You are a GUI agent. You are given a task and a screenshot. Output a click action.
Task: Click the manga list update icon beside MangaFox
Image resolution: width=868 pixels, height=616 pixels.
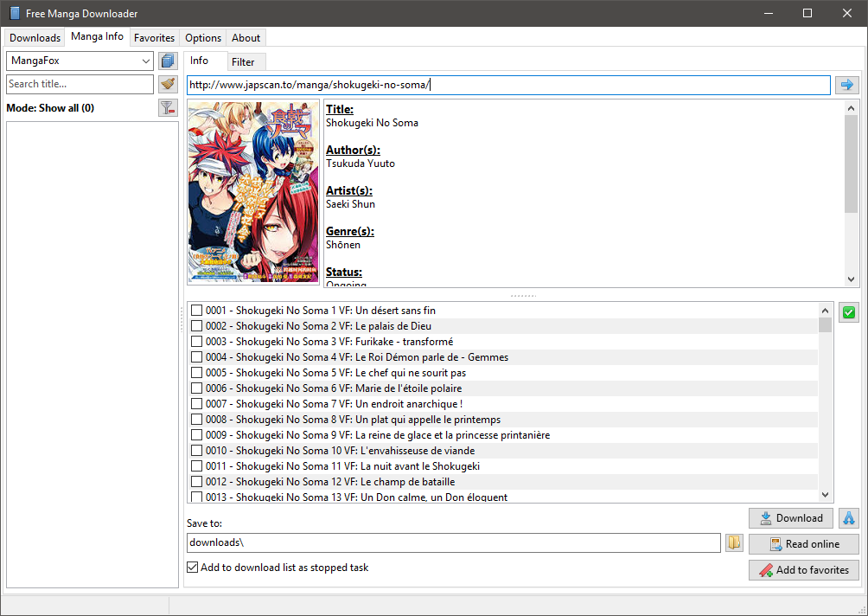tap(168, 61)
